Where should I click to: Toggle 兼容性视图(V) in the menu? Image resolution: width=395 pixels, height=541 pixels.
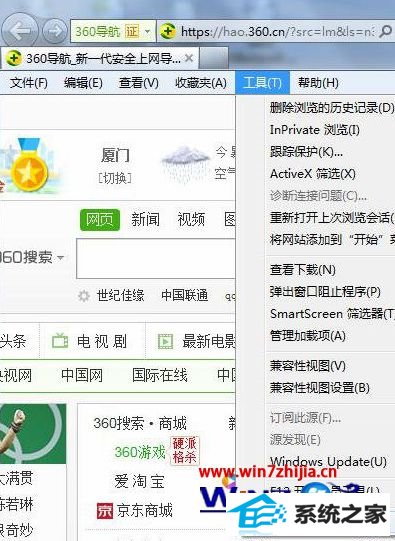pos(308,366)
